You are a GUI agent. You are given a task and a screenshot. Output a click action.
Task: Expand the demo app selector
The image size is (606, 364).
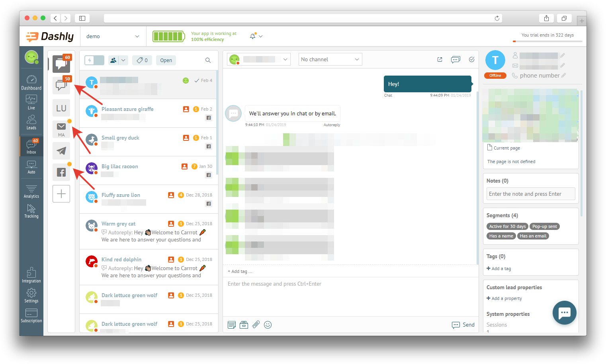tap(113, 36)
